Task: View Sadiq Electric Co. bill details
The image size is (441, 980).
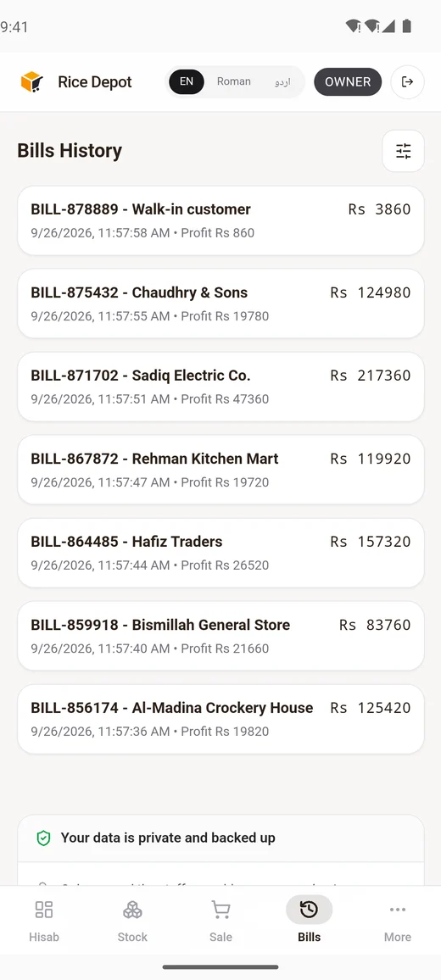Action: [x=220, y=387]
